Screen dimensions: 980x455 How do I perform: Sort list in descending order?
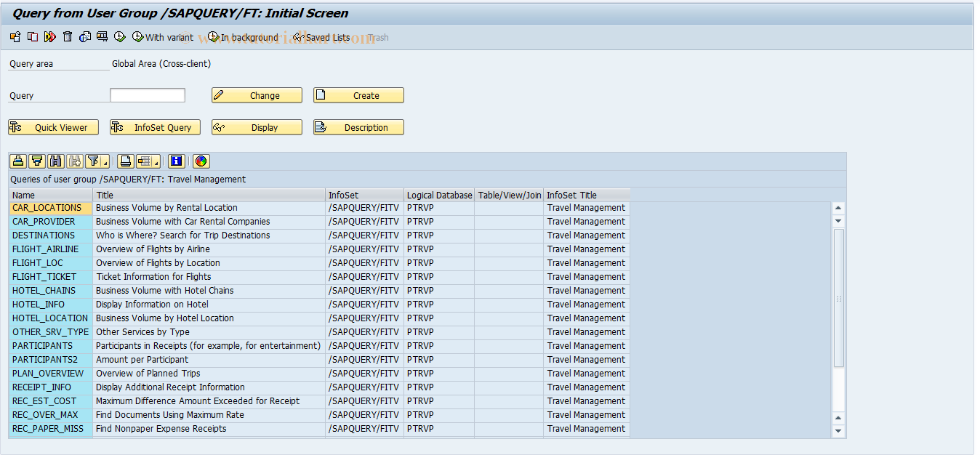click(x=37, y=161)
